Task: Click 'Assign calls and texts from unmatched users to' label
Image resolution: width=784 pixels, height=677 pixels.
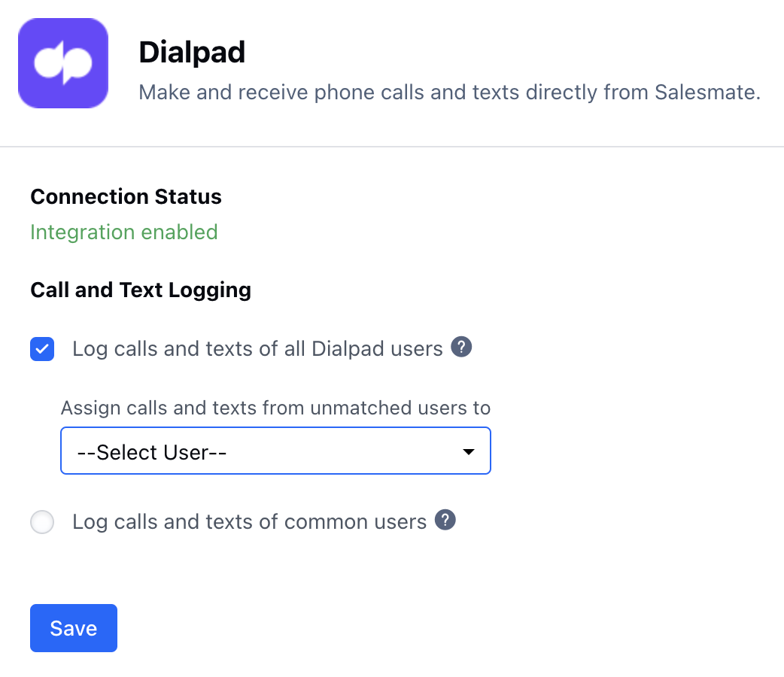Action: [x=275, y=408]
